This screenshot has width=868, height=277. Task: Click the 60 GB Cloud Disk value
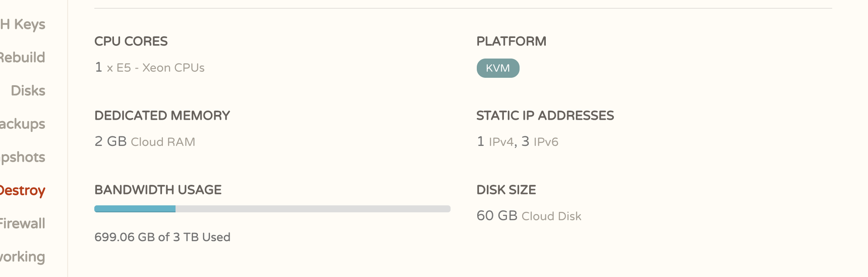(529, 216)
